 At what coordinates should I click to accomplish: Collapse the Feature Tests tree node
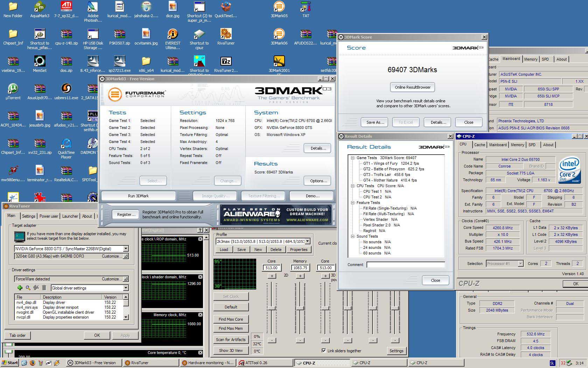click(353, 203)
